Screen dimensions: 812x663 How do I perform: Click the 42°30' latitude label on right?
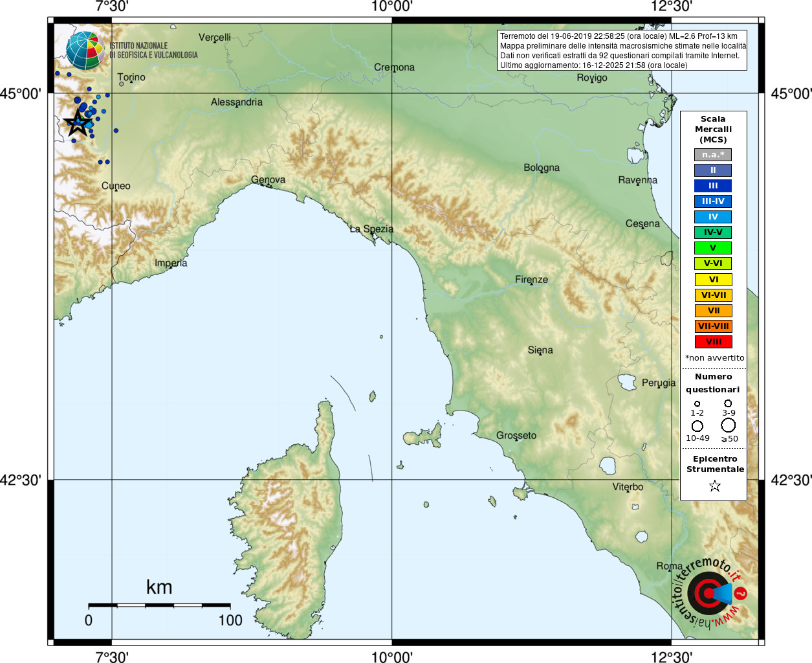(791, 480)
